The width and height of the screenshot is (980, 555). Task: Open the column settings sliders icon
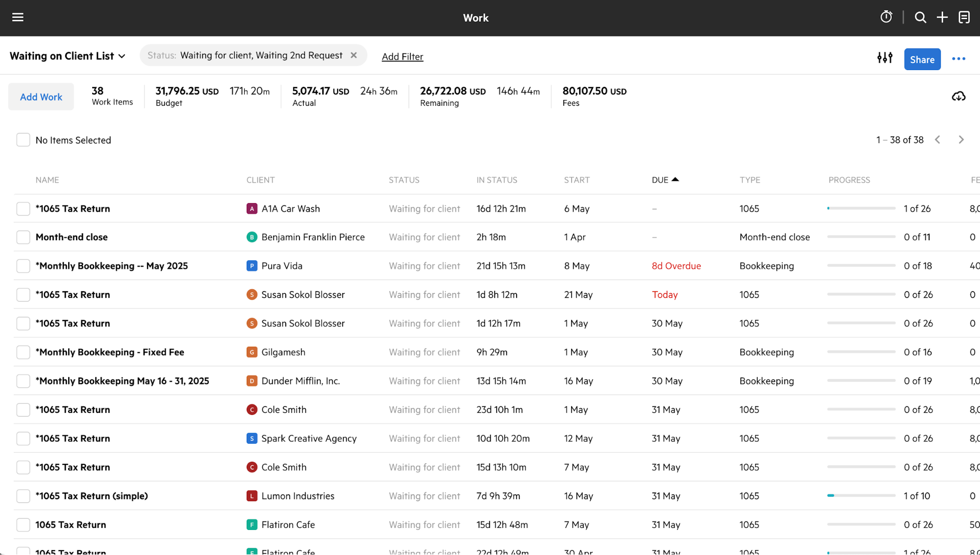(x=884, y=57)
